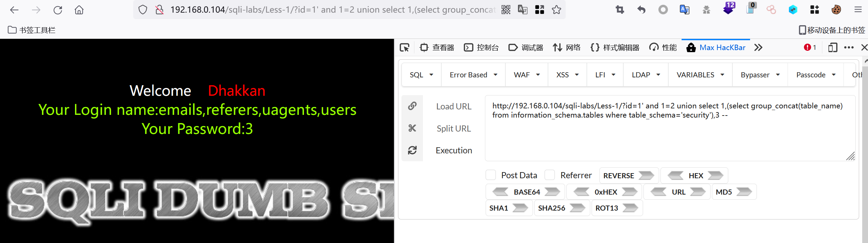Enable the Post Data checkbox
Image resolution: width=868 pixels, height=243 pixels.
[491, 175]
